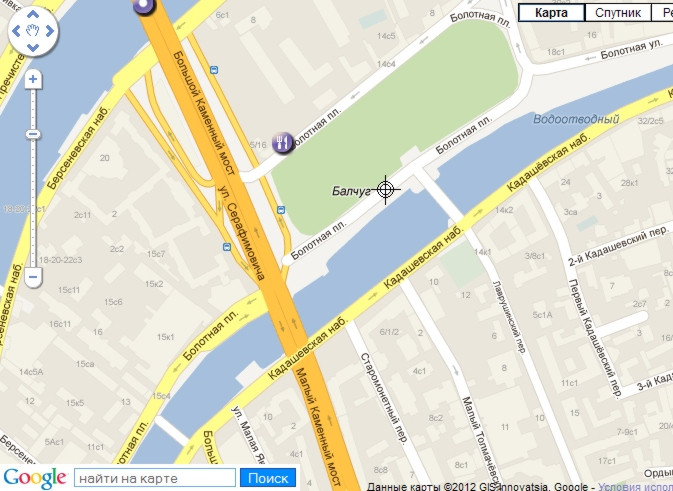Select the bus stop icon beside the park
The width and height of the screenshot is (673, 491).
[281, 210]
